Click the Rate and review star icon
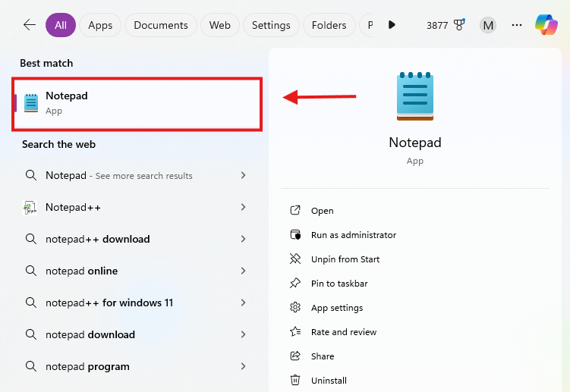 tap(295, 331)
